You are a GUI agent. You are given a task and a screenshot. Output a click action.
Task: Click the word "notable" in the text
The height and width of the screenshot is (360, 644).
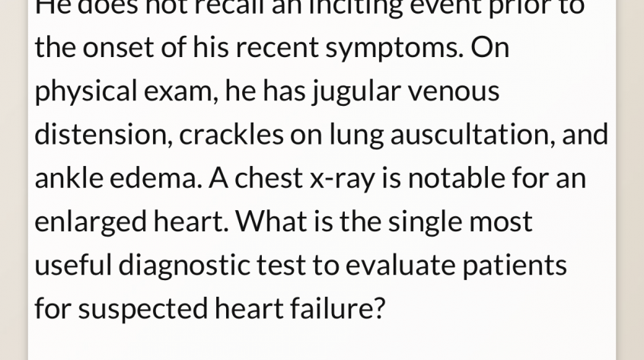point(456,178)
